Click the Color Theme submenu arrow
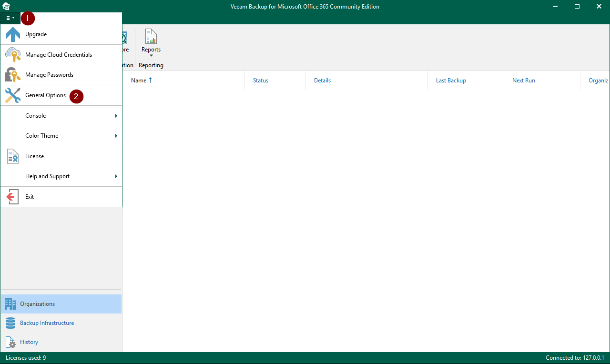Screen dimensions: 610x364 tap(116, 136)
